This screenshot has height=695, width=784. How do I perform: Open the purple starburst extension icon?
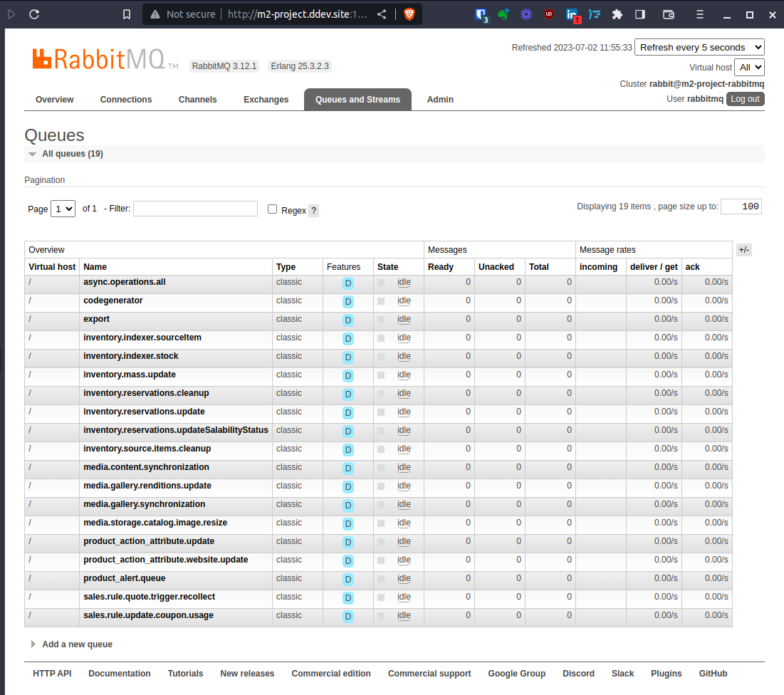point(526,14)
